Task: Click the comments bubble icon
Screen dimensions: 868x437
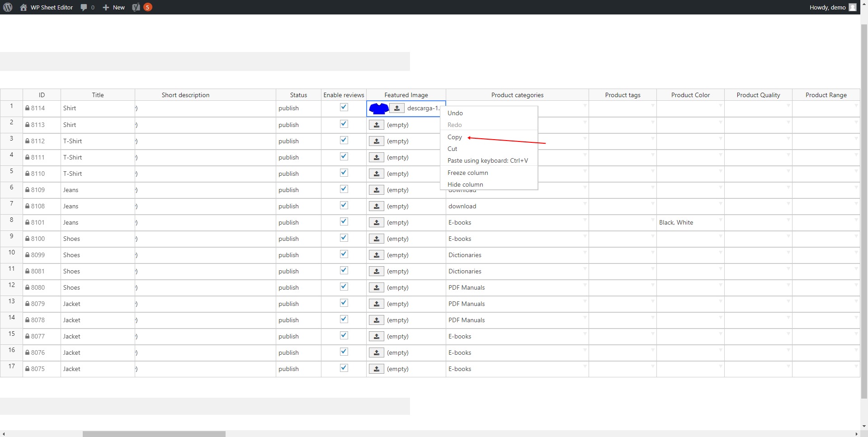Action: 84,7
